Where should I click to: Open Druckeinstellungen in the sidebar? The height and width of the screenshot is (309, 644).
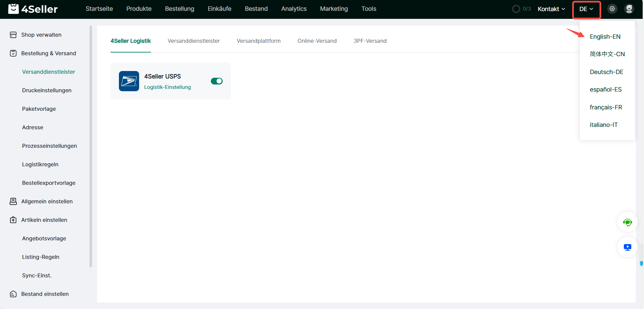point(47,91)
